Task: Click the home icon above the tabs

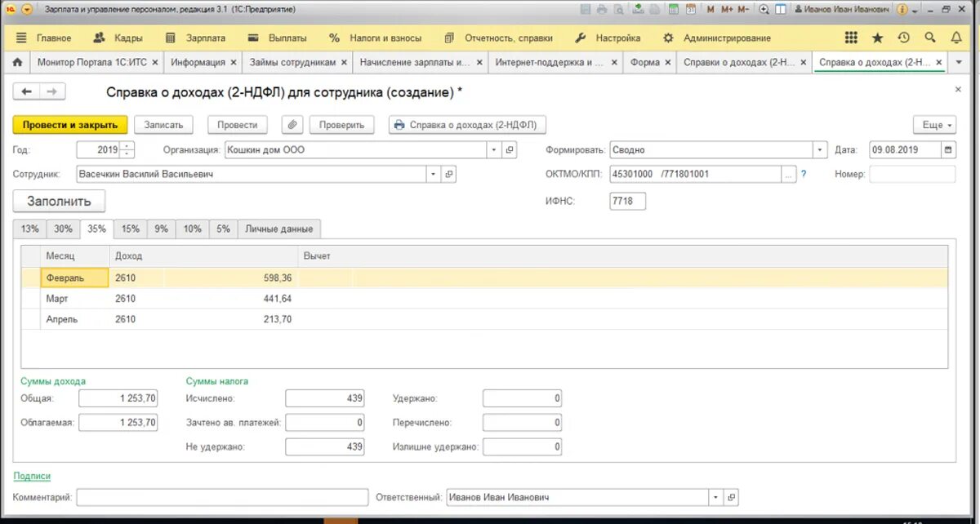Action: coord(17,61)
